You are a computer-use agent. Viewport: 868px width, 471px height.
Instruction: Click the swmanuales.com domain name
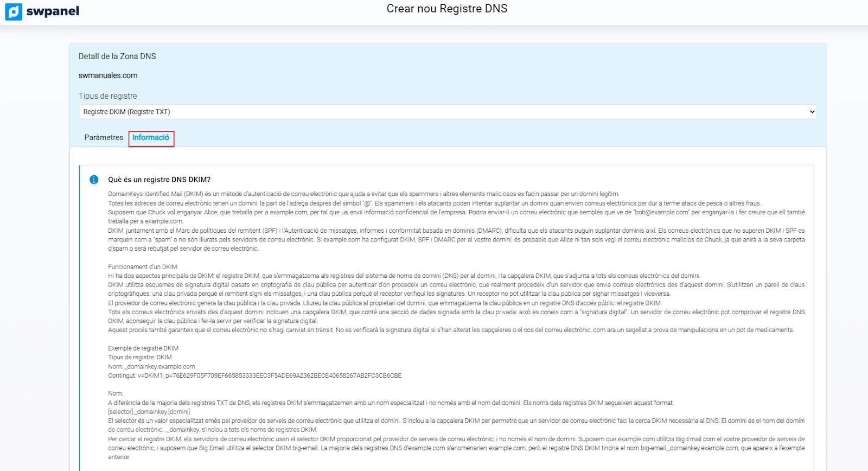(108, 75)
